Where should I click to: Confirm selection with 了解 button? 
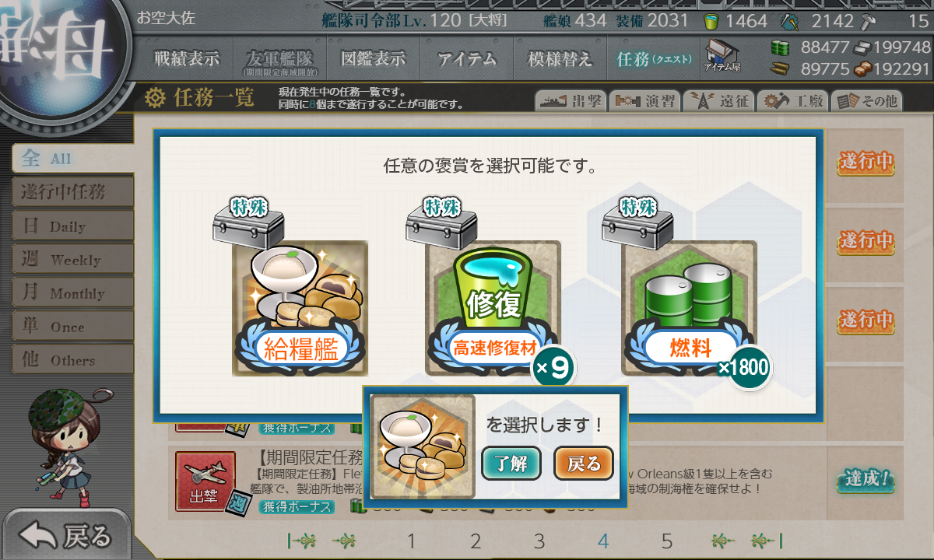(x=511, y=464)
